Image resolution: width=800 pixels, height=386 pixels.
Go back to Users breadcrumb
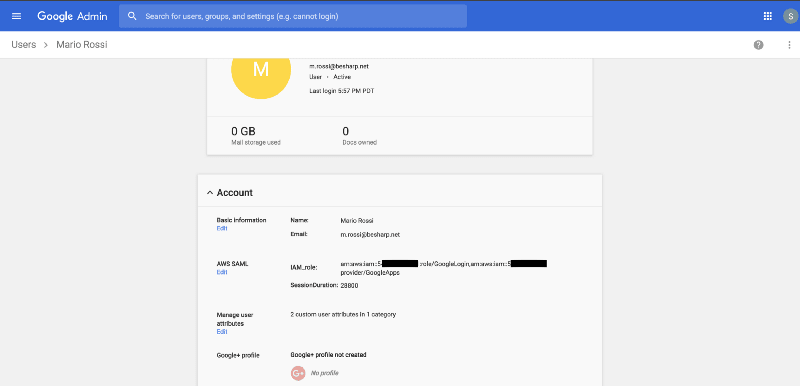pos(24,45)
